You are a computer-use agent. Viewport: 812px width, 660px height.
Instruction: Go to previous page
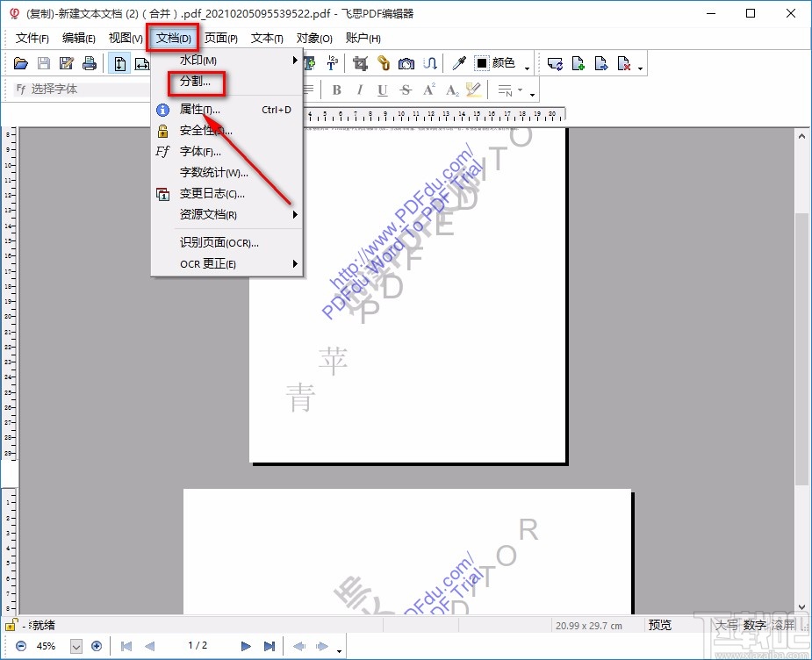coord(149,646)
